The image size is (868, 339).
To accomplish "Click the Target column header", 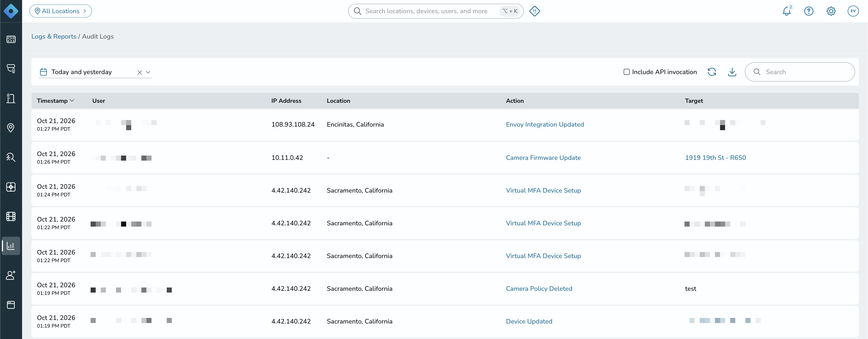I will pos(694,101).
